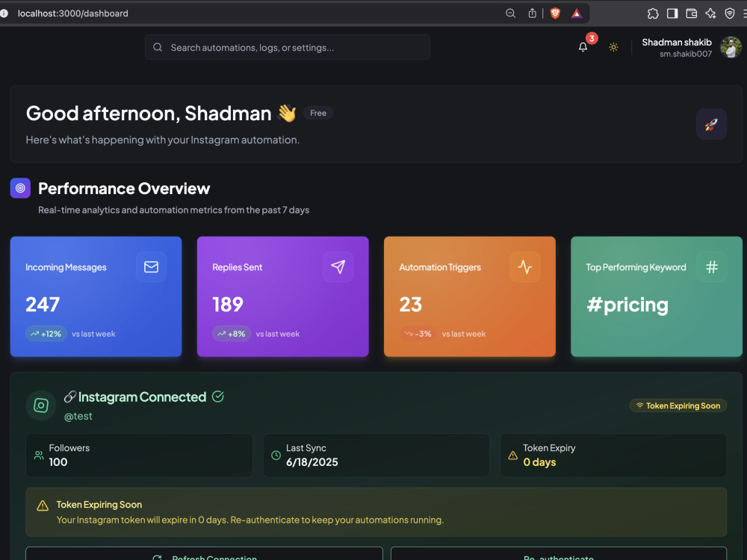
Task: Open the Leo AI sparkle icon
Action: pyautogui.click(x=710, y=13)
